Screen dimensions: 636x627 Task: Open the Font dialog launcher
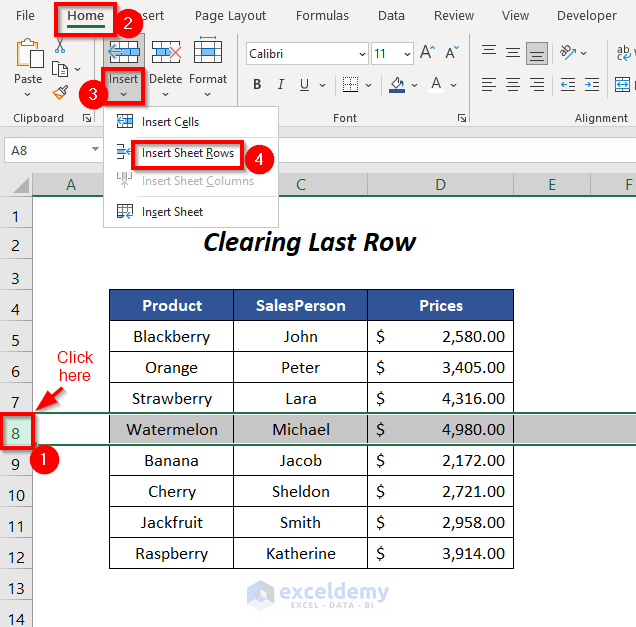462,118
